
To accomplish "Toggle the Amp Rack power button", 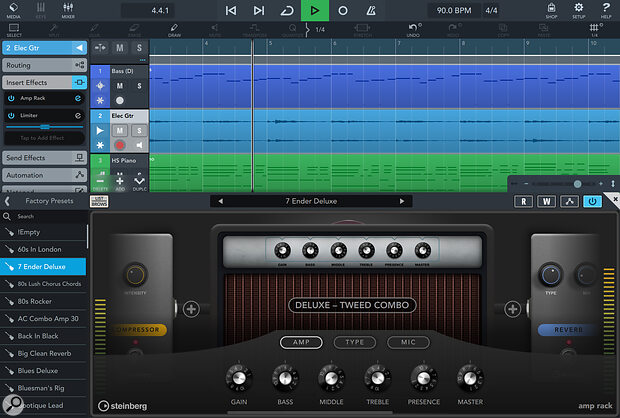I will pos(592,201).
